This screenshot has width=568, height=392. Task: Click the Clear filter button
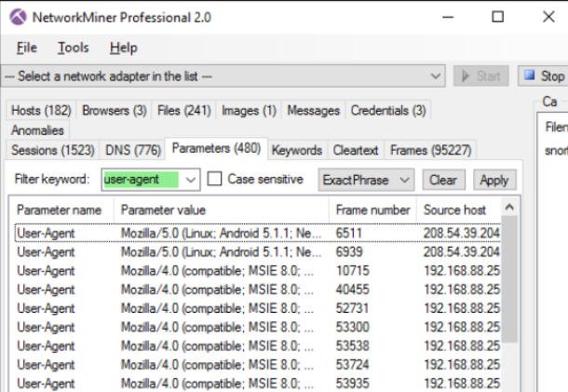pyautogui.click(x=443, y=180)
